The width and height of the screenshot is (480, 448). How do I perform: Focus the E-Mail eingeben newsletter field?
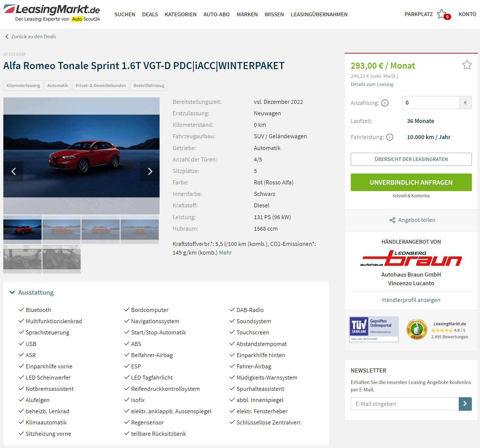pyautogui.click(x=405, y=404)
